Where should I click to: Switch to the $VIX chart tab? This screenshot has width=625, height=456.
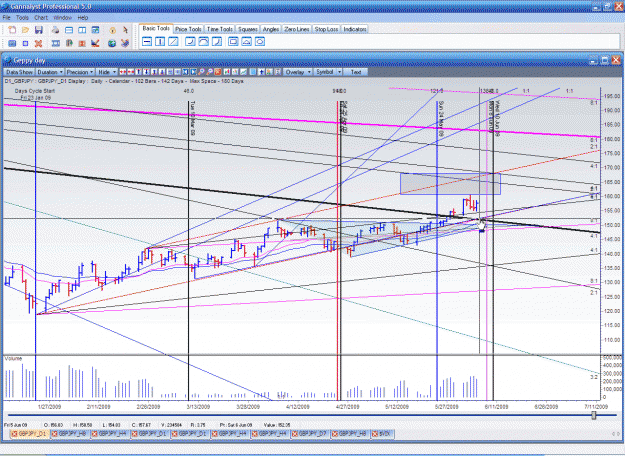pos(382,434)
